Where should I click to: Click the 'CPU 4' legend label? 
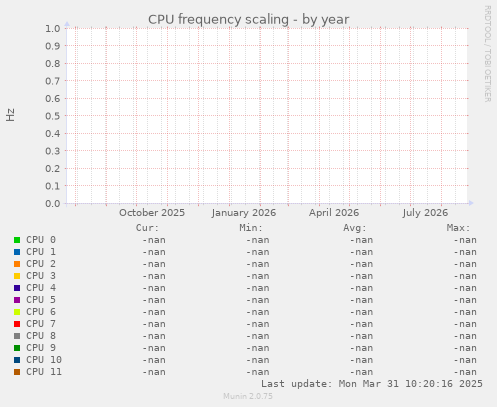[41, 288]
